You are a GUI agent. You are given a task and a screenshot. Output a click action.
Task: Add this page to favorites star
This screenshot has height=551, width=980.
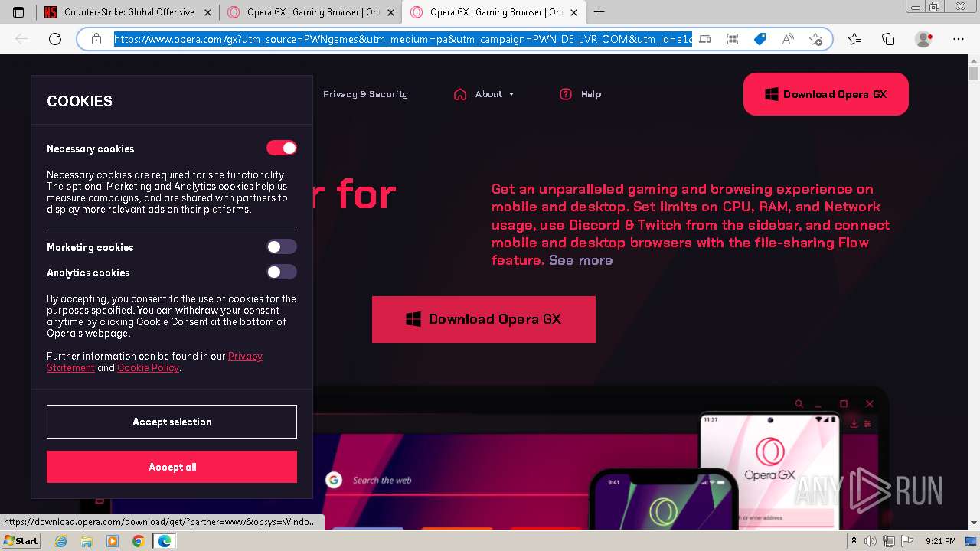pos(815,39)
